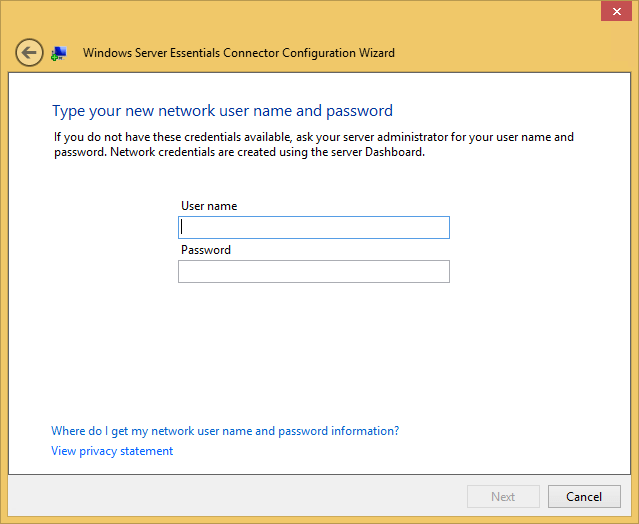
Task: Go back using the wizard's back arrow
Action: pyautogui.click(x=29, y=53)
